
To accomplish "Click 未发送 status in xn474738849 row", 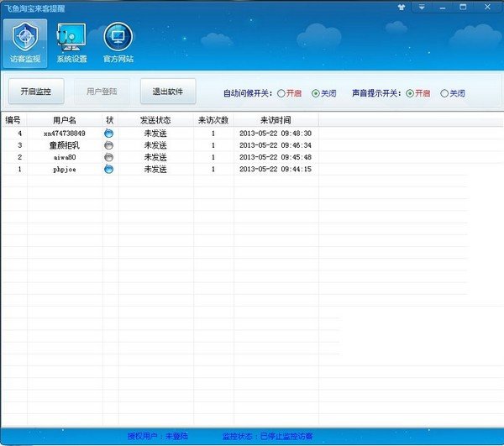I will point(155,134).
